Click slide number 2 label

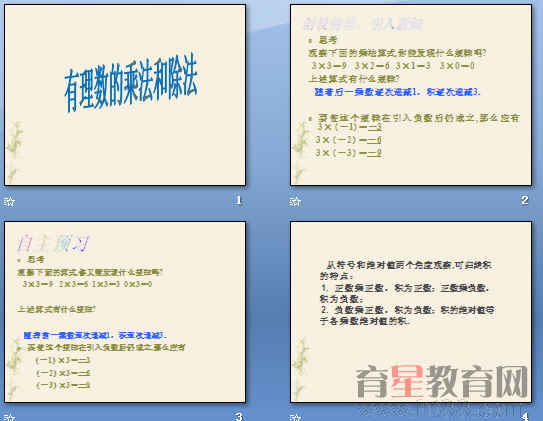click(x=525, y=200)
